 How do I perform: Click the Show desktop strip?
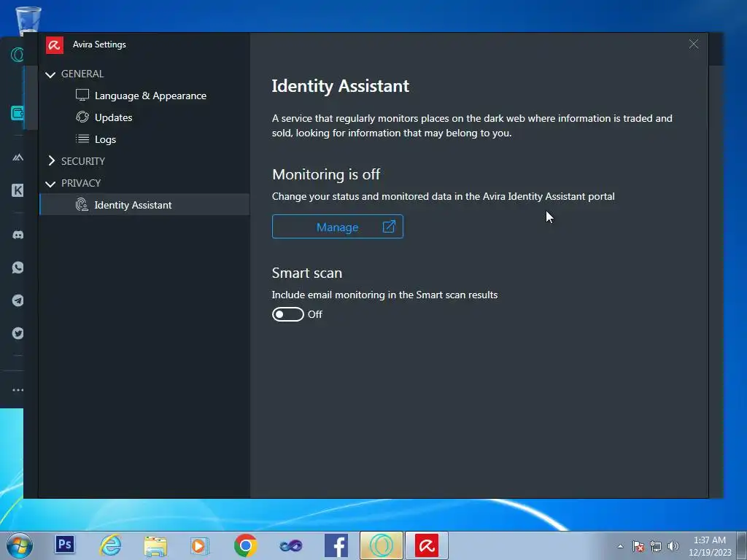tap(742, 545)
